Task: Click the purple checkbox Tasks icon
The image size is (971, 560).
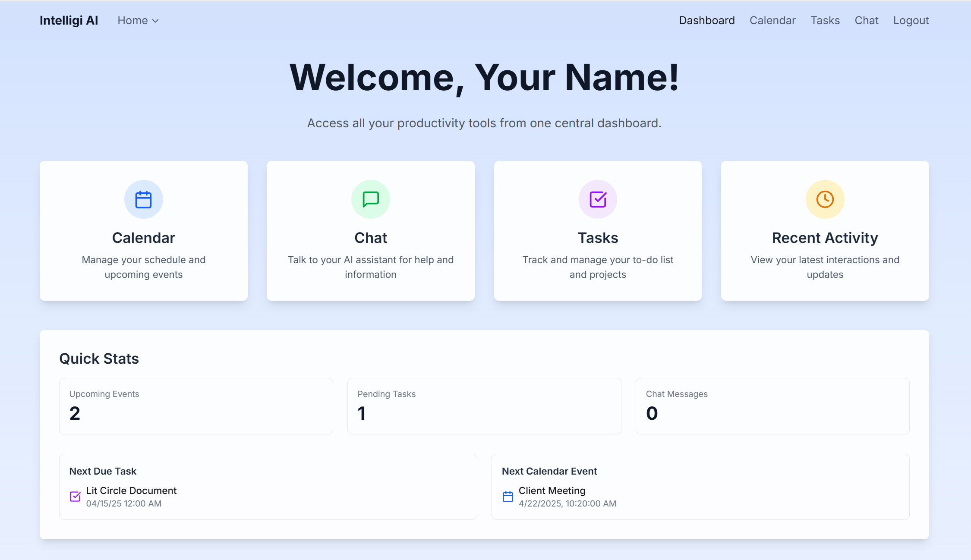Action: pos(598,199)
